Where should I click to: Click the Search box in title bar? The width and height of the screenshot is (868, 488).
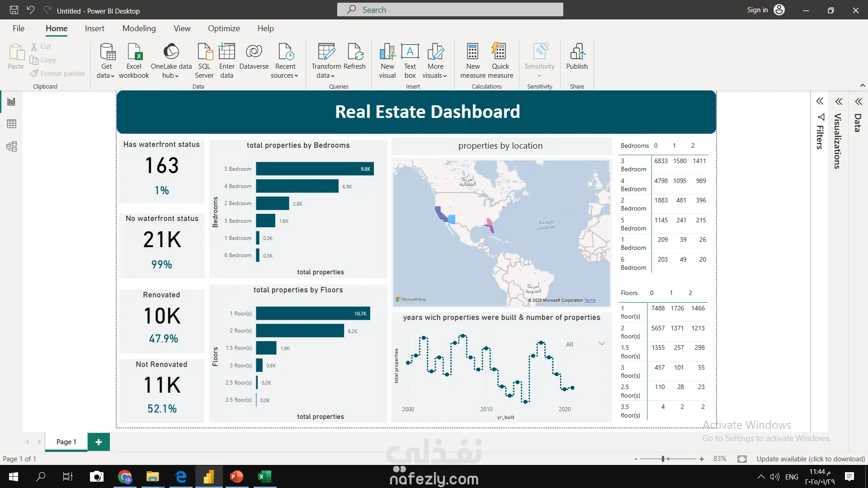coord(450,10)
